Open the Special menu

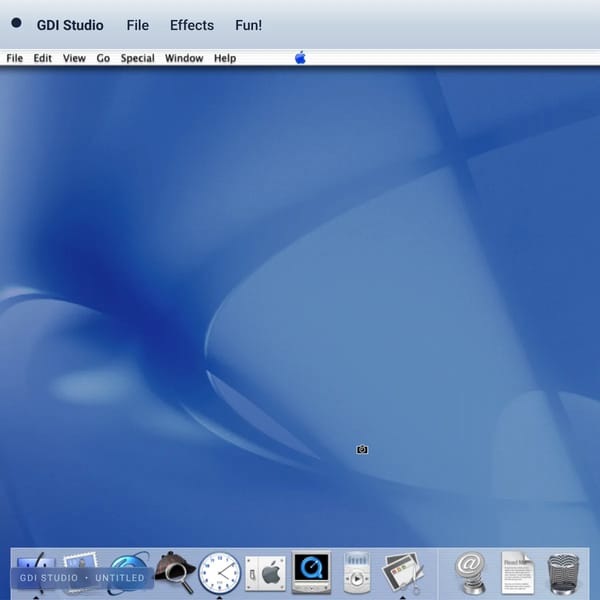(138, 58)
